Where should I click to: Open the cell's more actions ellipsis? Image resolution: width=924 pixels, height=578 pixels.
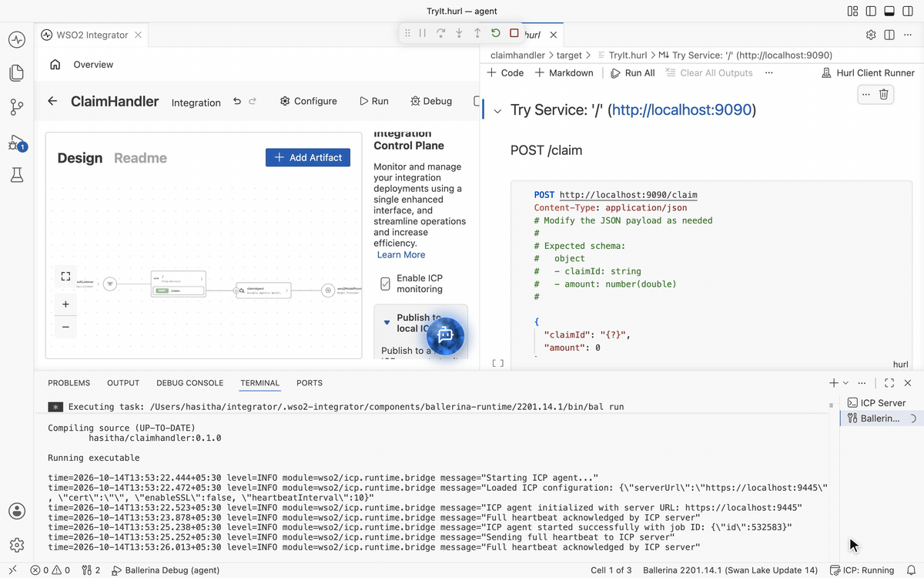click(865, 94)
